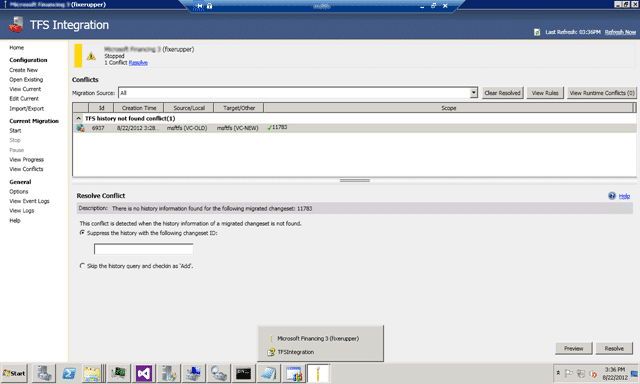640x384 pixels.
Task: Click the notepad taskbar icon
Action: pyautogui.click(x=268, y=373)
